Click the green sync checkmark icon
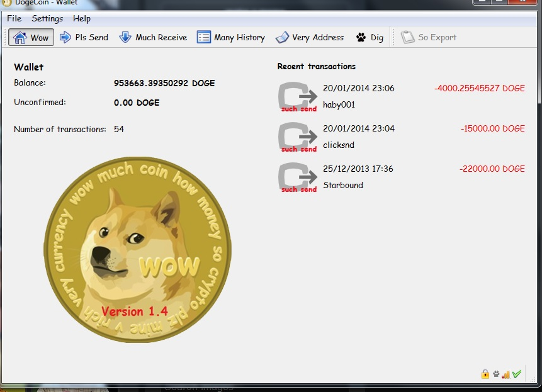This screenshot has width=542, height=392. [517, 374]
